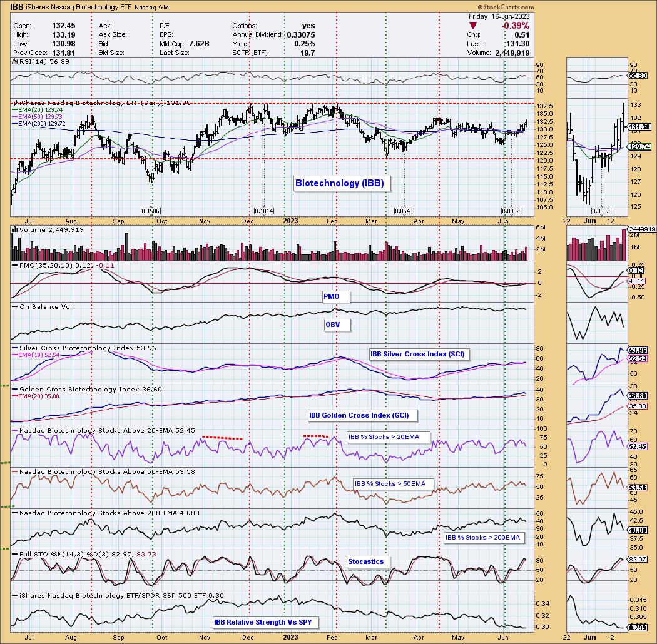Click the 36.60 Golden Cross value tag
The height and width of the screenshot is (644, 657).
pyautogui.click(x=638, y=396)
